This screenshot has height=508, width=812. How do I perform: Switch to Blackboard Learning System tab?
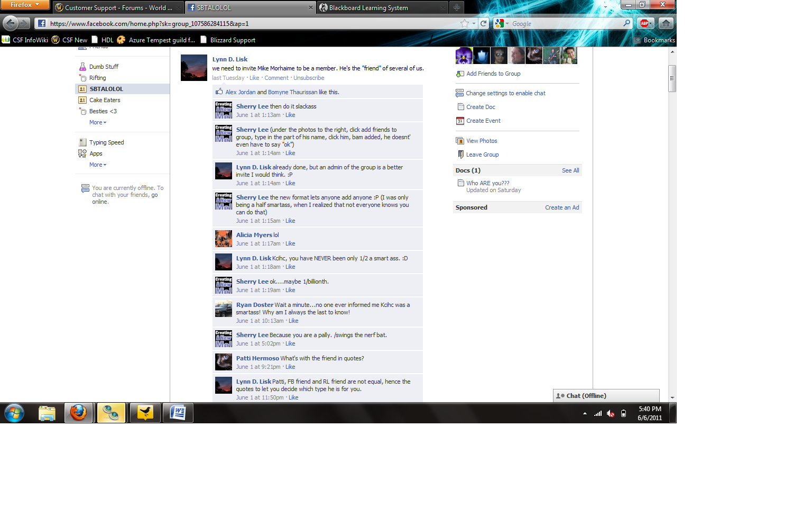[x=383, y=8]
